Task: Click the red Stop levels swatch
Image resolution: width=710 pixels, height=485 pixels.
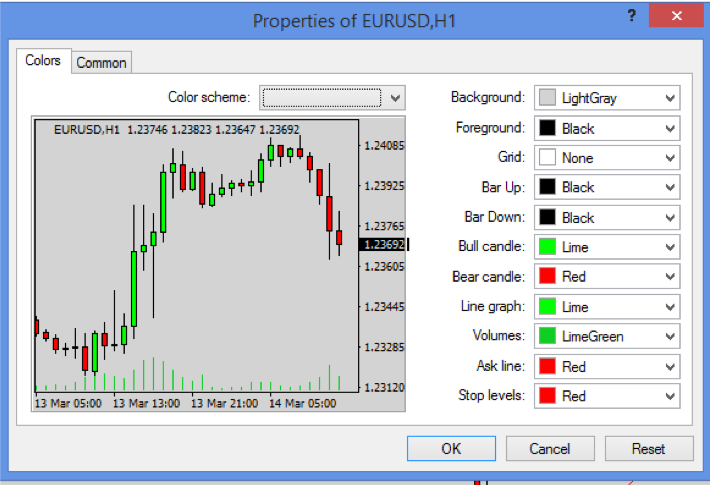Action: point(547,395)
